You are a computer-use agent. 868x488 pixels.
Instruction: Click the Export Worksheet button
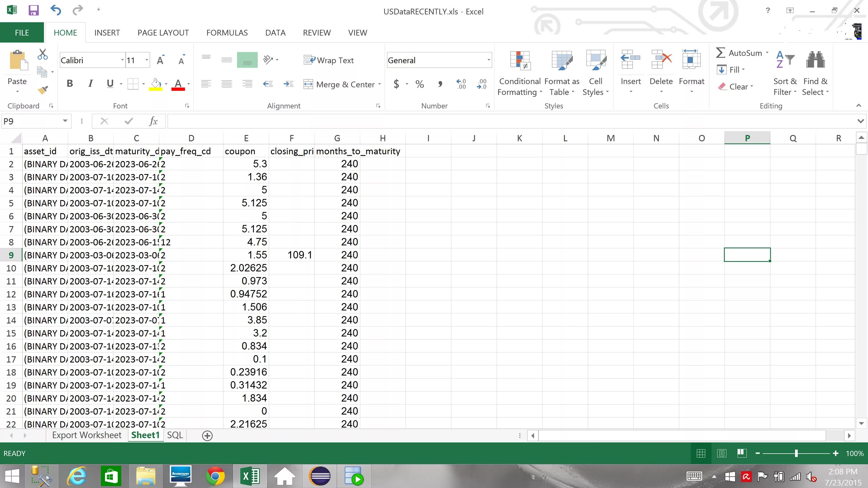[87, 436]
